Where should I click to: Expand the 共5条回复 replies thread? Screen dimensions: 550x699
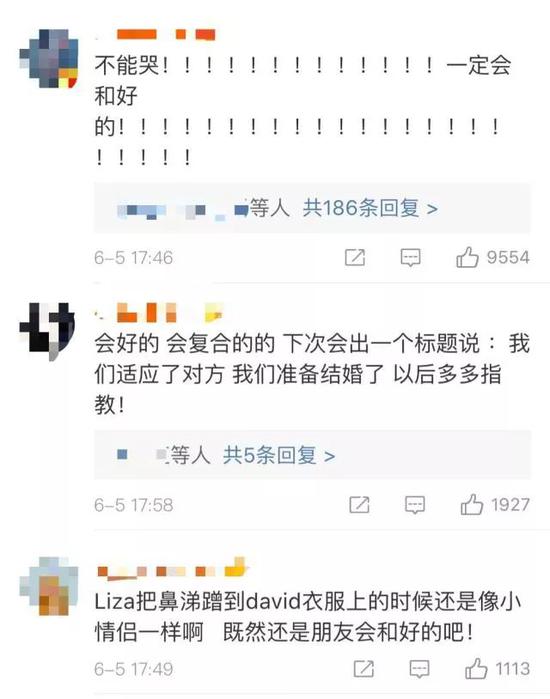279,455
